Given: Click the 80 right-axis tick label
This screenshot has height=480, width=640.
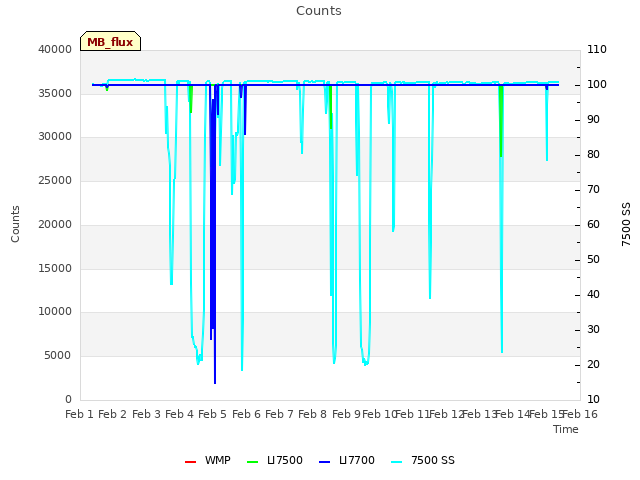Looking at the screenshot, I should pos(593,155).
